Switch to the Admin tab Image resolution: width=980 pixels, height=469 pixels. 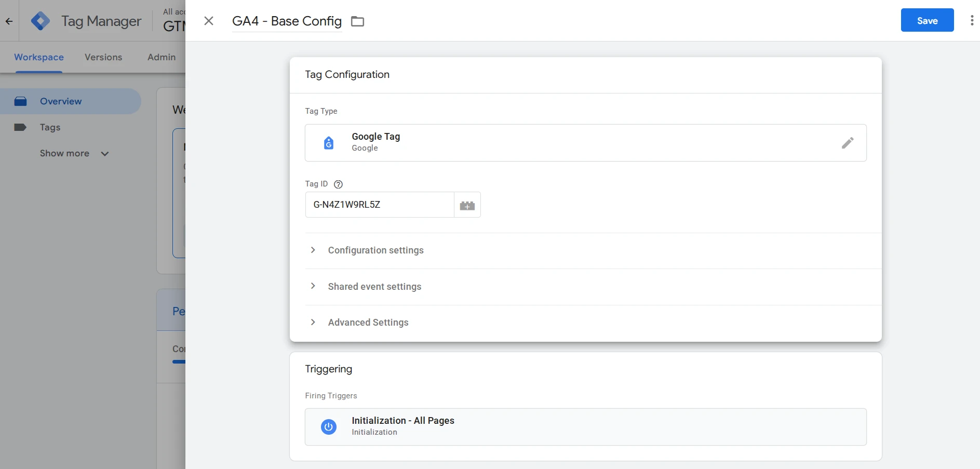point(162,57)
